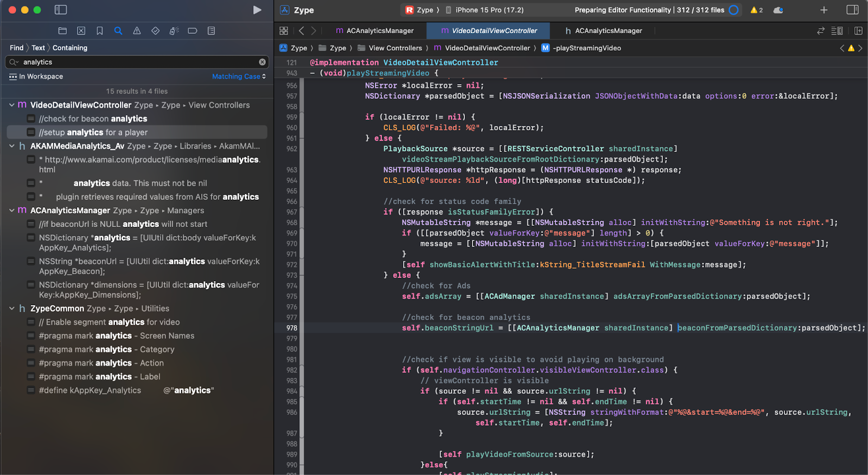
Task: Select result '// Enable segment analytics for video'
Action: pos(137,322)
